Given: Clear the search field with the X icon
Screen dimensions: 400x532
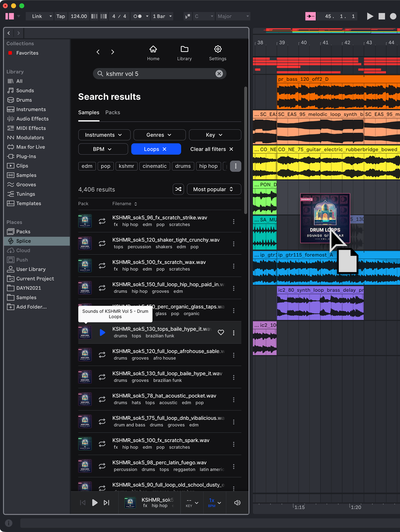Looking at the screenshot, I should coord(219,73).
